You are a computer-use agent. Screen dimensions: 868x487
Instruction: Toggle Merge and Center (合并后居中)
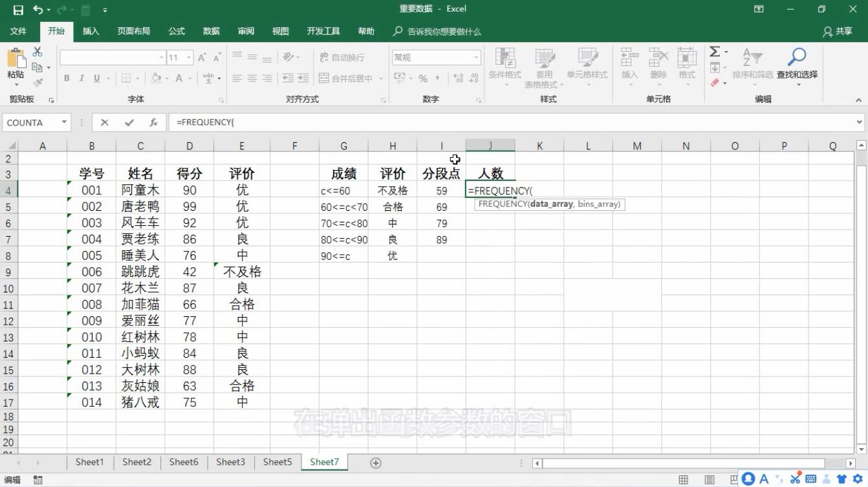point(346,78)
